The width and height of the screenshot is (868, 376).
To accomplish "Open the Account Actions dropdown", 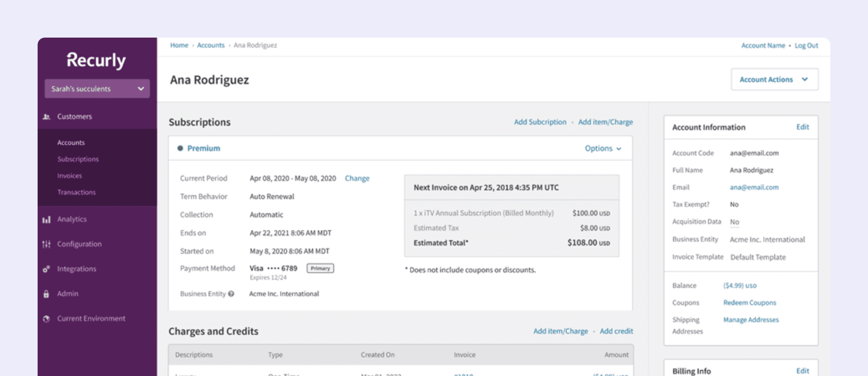I will 774,80.
